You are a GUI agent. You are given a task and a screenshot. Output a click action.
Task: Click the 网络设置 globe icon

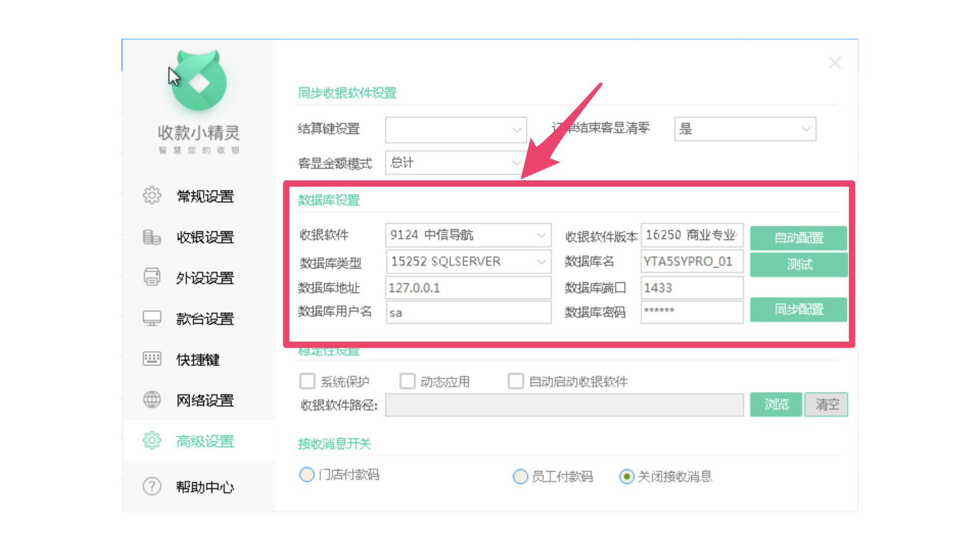(152, 399)
